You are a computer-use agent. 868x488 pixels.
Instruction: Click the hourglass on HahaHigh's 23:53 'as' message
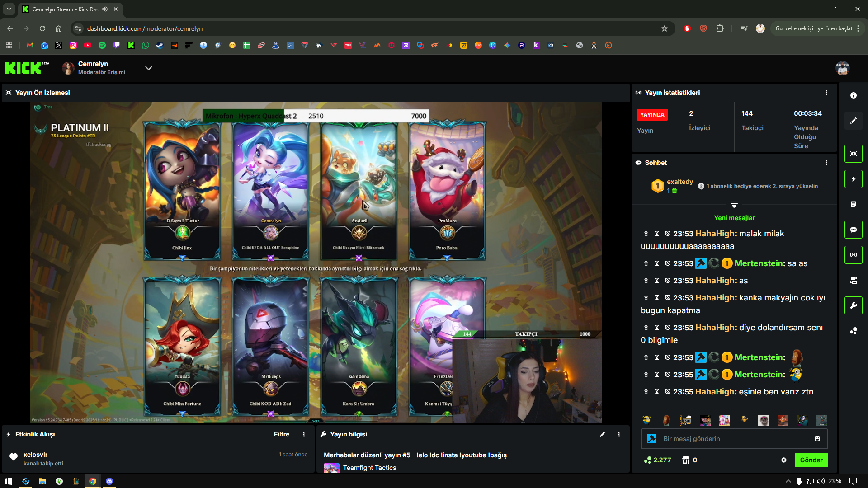(657, 281)
